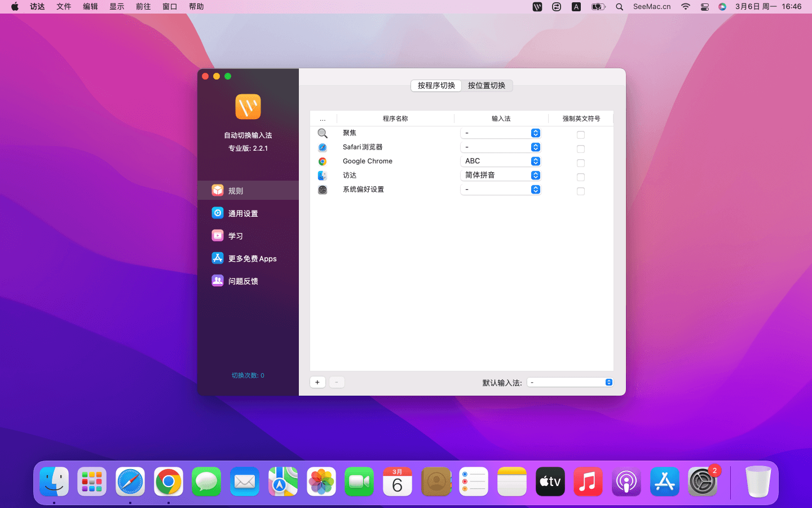Expand input method dropdown for Safari浏览器

tap(501, 147)
